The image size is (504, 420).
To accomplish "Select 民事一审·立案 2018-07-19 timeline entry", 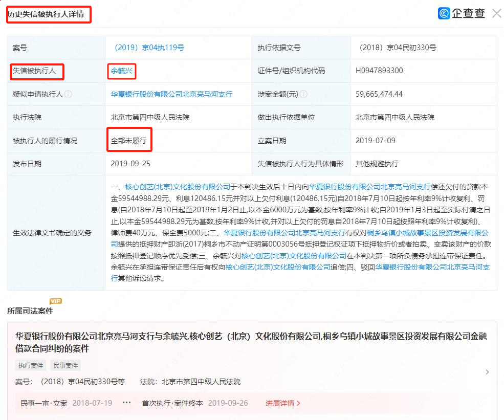I will point(66,403).
